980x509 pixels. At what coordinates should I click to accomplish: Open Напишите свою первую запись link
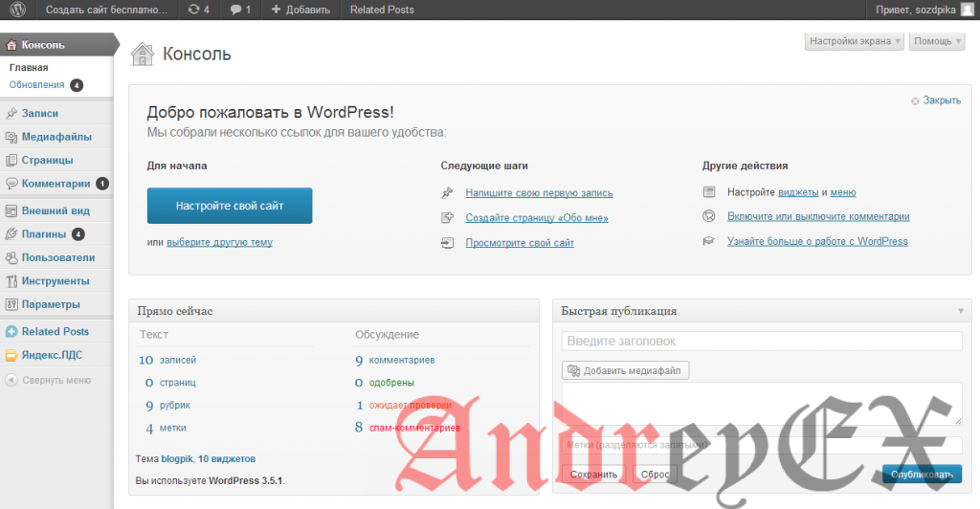point(539,193)
